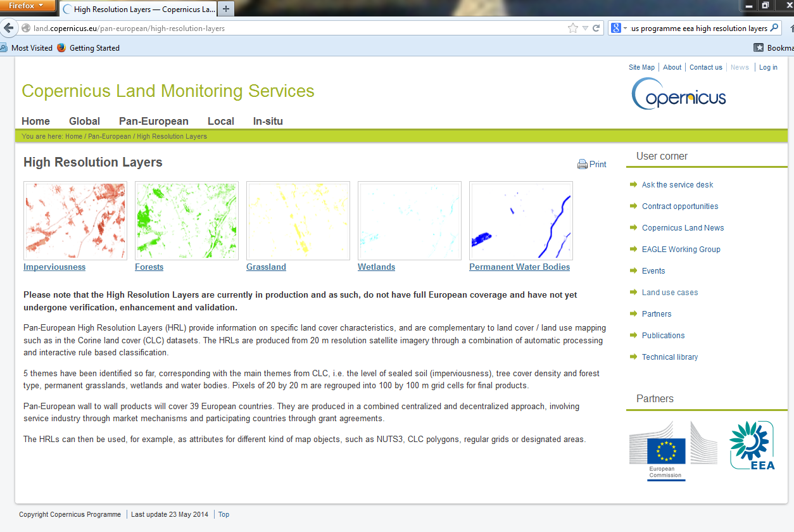Click green arrow beside Copernicus Land News
Viewport: 794px width, 532px height.
(633, 227)
